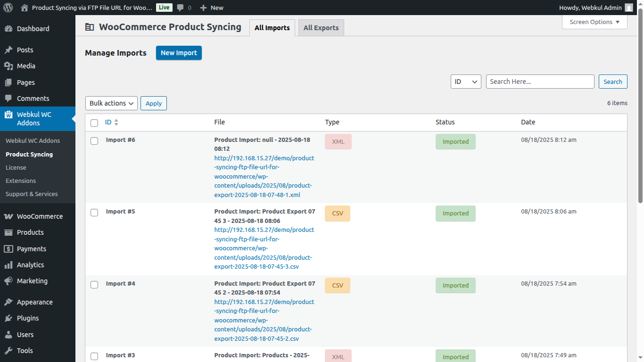Viewport: 644px width, 362px height.
Task: Tick the checkbox next to Import #4
Action: click(94, 284)
